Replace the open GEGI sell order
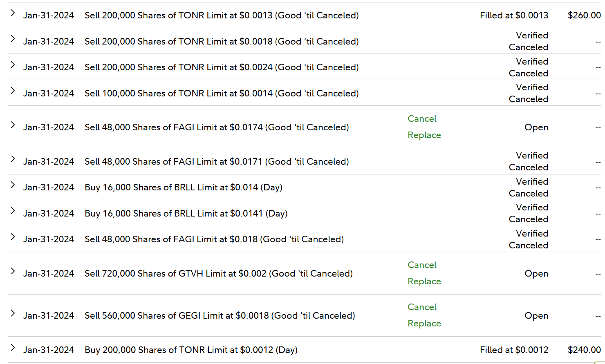The height and width of the screenshot is (364, 605). coord(424,324)
